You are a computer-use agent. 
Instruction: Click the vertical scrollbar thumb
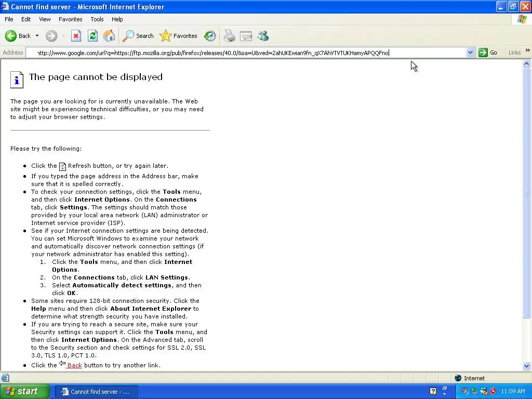[x=527, y=193]
